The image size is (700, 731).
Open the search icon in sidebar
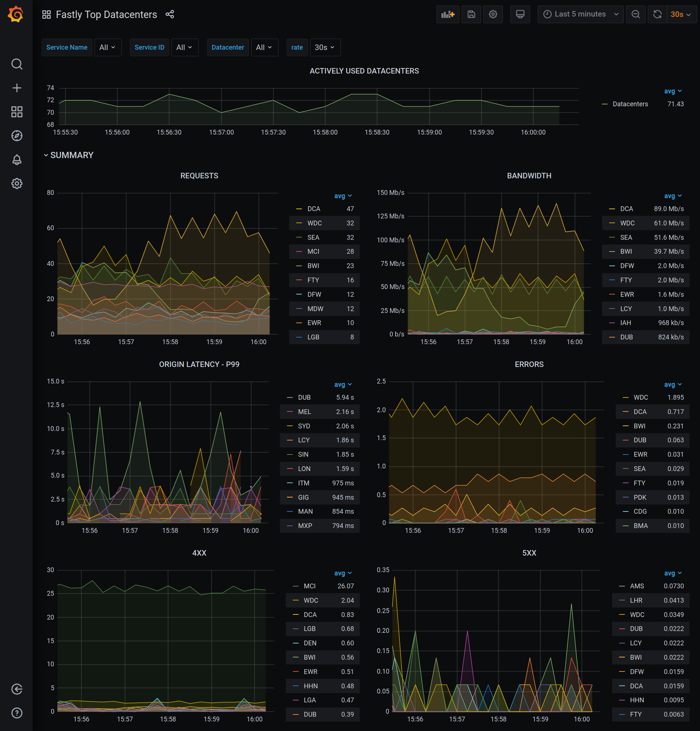[x=17, y=64]
